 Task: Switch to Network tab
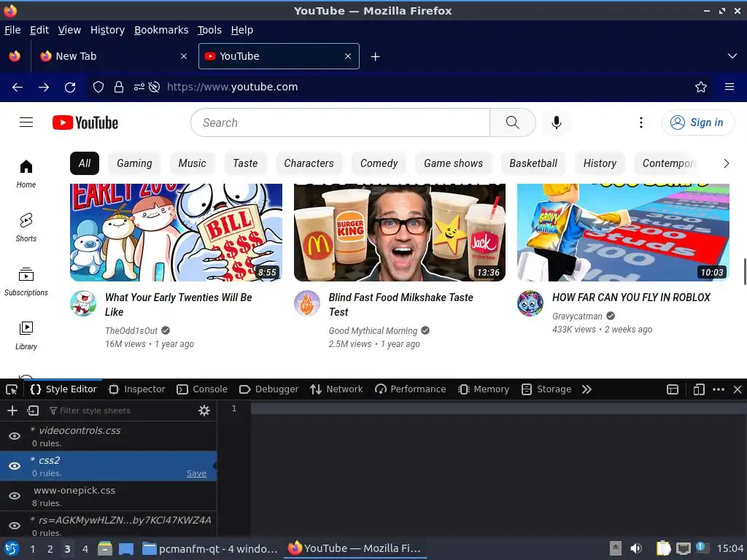point(337,389)
